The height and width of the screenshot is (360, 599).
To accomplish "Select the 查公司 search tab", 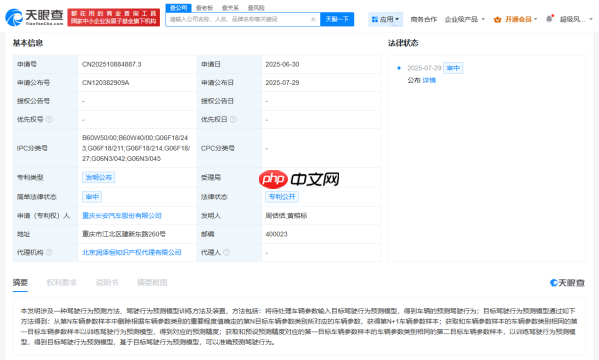I will [x=178, y=8].
